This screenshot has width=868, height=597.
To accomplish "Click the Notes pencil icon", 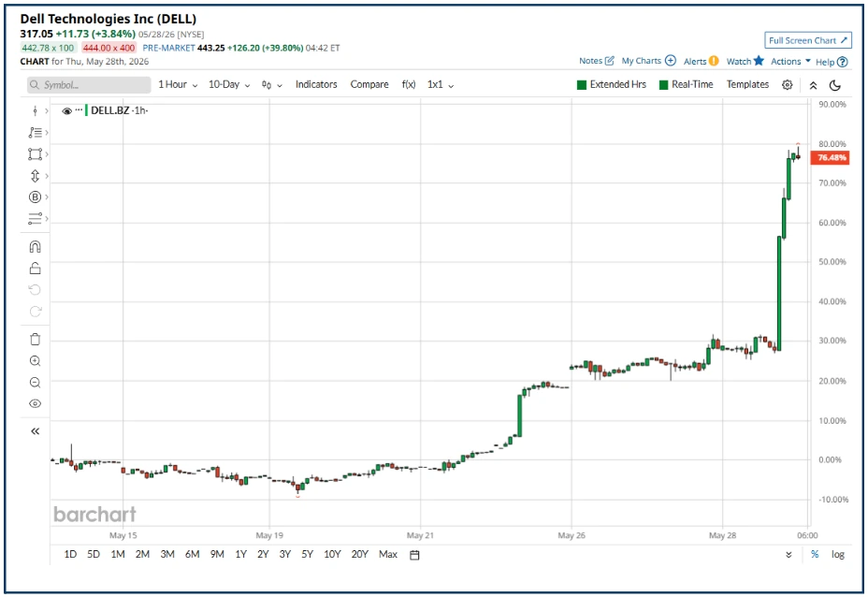I will [x=610, y=61].
